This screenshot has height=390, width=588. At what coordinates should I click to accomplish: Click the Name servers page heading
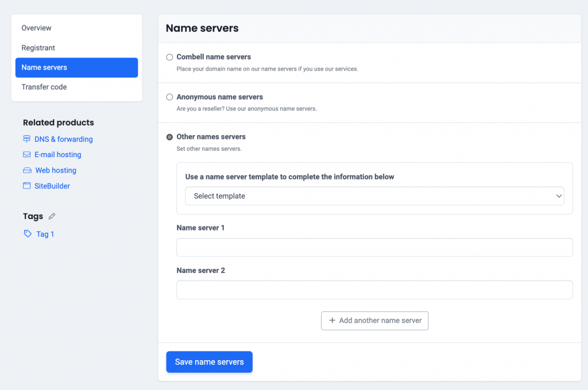point(202,28)
